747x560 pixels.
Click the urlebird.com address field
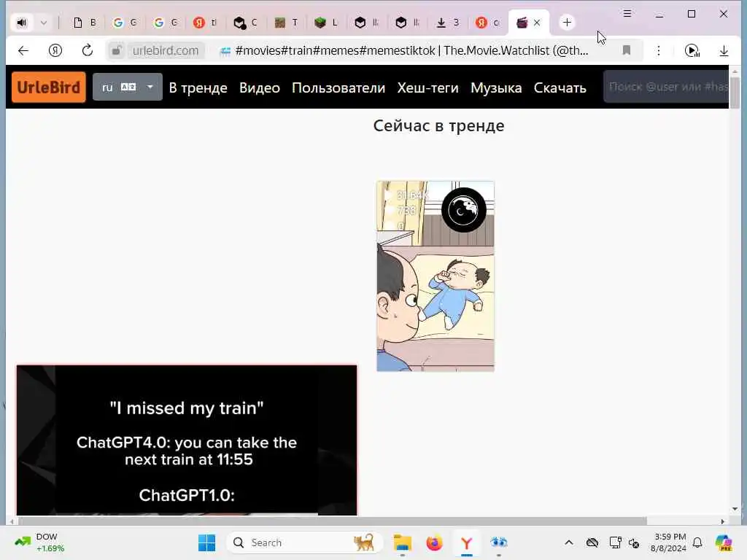tap(166, 50)
